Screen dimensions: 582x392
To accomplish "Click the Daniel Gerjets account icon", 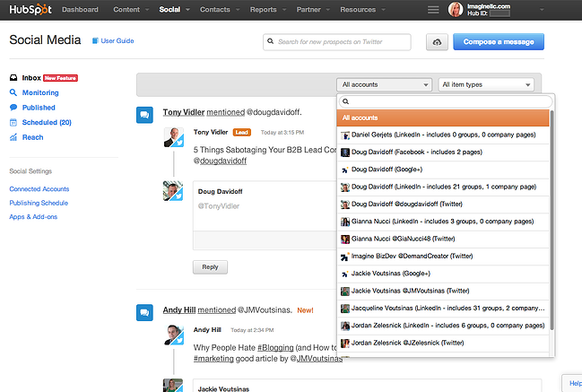I will coord(345,135).
